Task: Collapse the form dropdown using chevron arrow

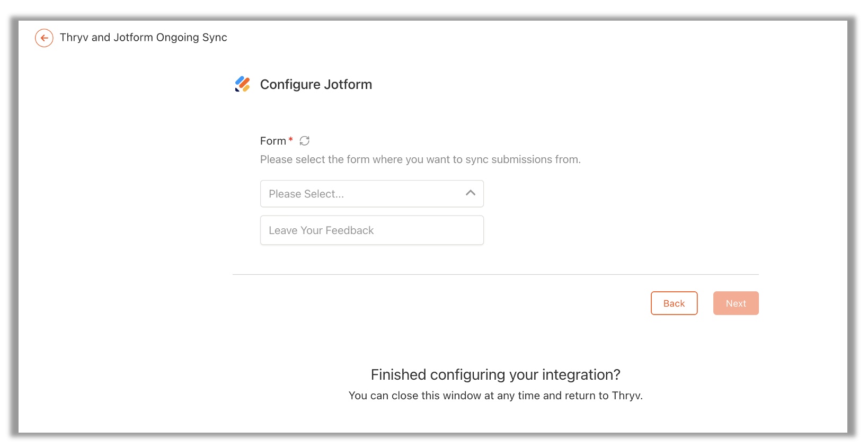Action: click(x=471, y=193)
